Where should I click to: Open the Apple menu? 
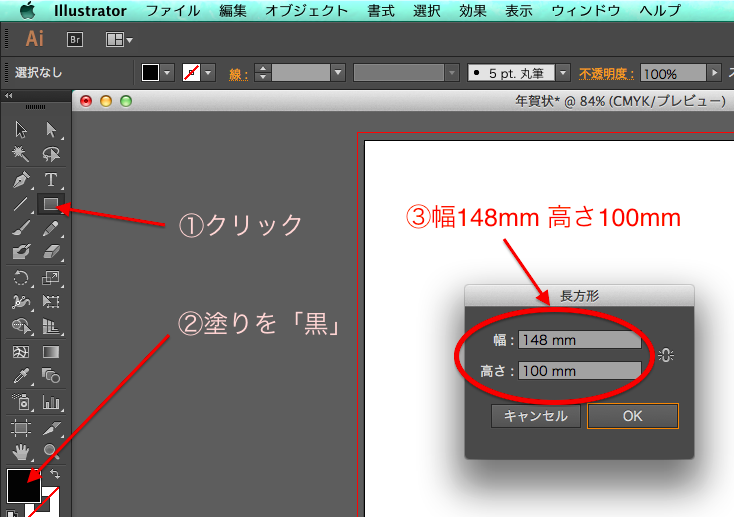(x=27, y=10)
